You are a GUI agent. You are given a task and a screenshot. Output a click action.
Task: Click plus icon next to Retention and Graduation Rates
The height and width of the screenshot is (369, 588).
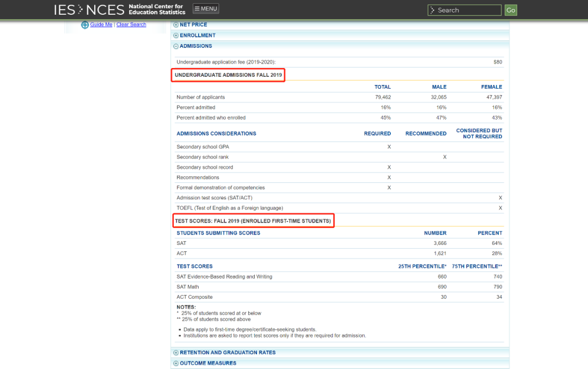click(x=176, y=353)
